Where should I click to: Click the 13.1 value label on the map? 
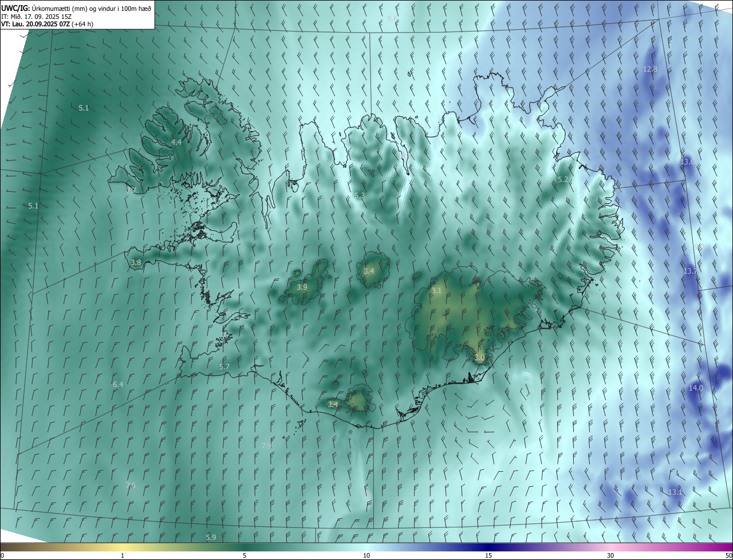coord(675,492)
